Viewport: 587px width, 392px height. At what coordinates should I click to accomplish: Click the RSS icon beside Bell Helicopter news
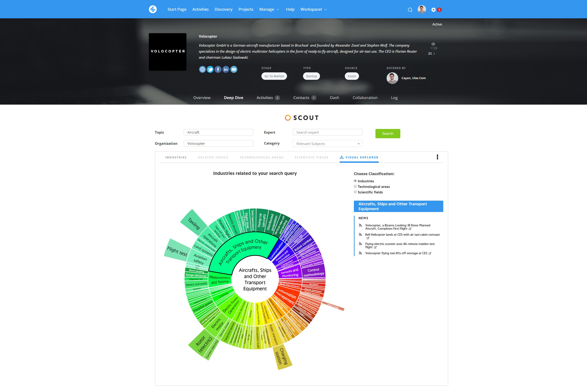click(360, 235)
